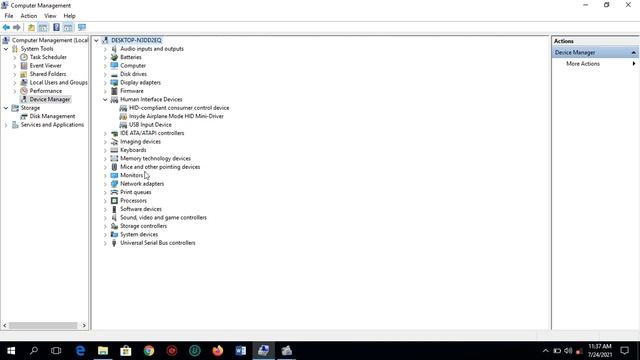Click the Firmware category icon
The height and width of the screenshot is (360, 640).
pos(114,91)
